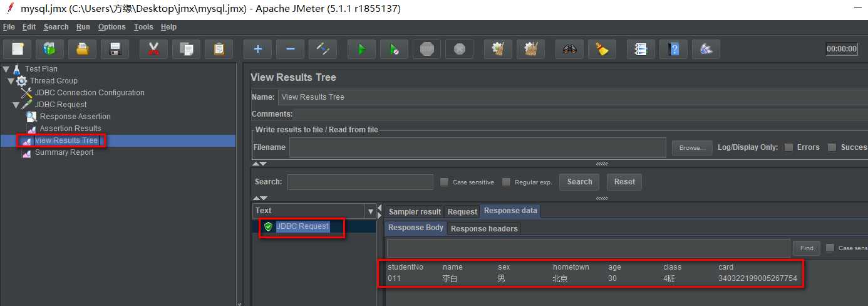The image size is (868, 306).
Task: Click the Search button
Action: 579,182
